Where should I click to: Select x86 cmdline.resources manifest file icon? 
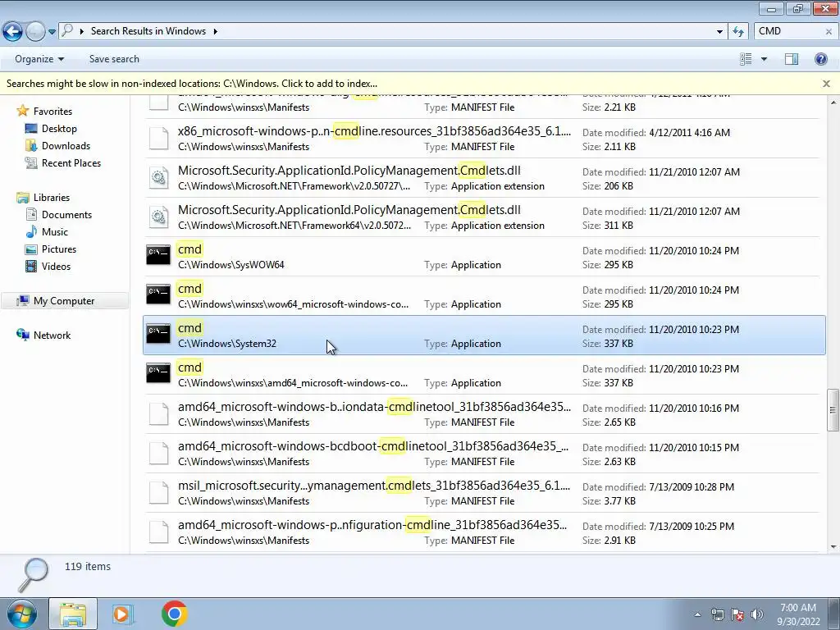pos(158,138)
